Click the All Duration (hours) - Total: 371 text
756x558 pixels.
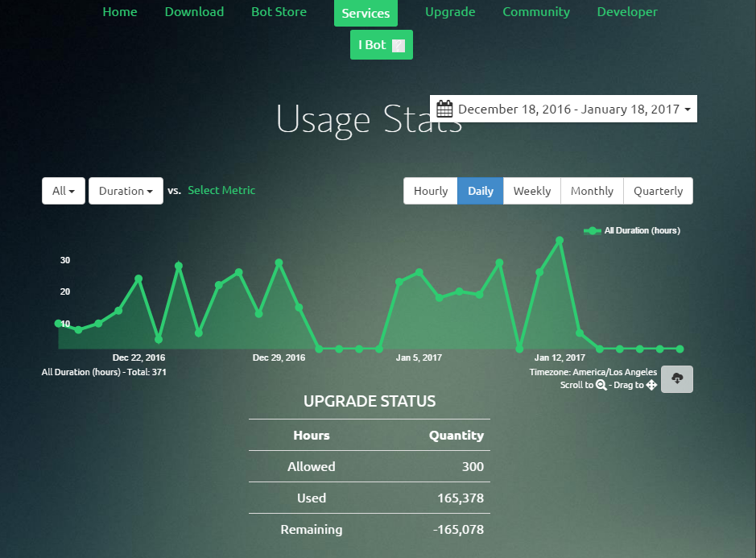pos(104,372)
